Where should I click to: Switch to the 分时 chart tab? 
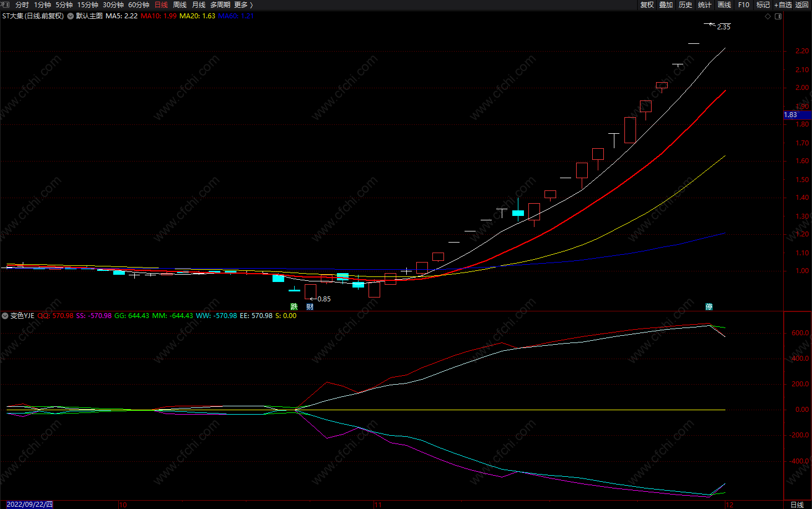(22, 4)
